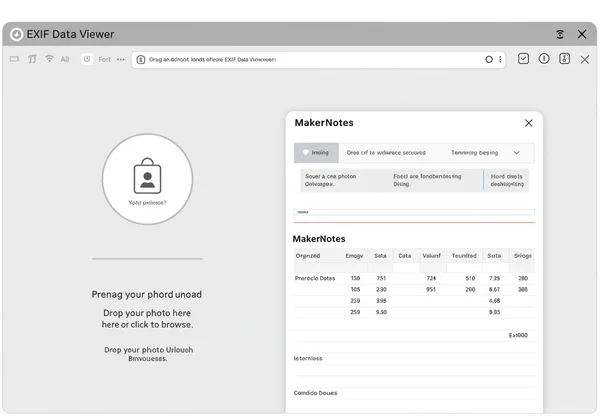
Task: Close the MakerNotes panel
Action: click(x=528, y=123)
